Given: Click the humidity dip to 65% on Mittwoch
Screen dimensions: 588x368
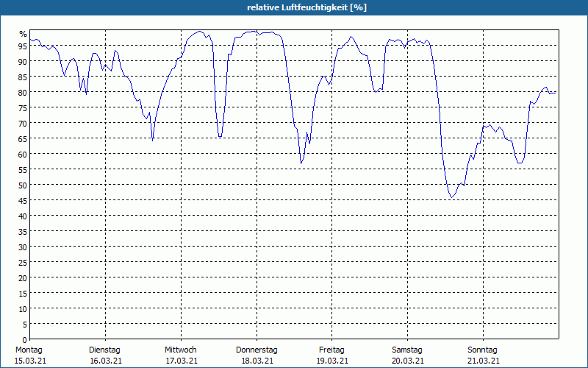Looking at the screenshot, I should click(220, 136).
